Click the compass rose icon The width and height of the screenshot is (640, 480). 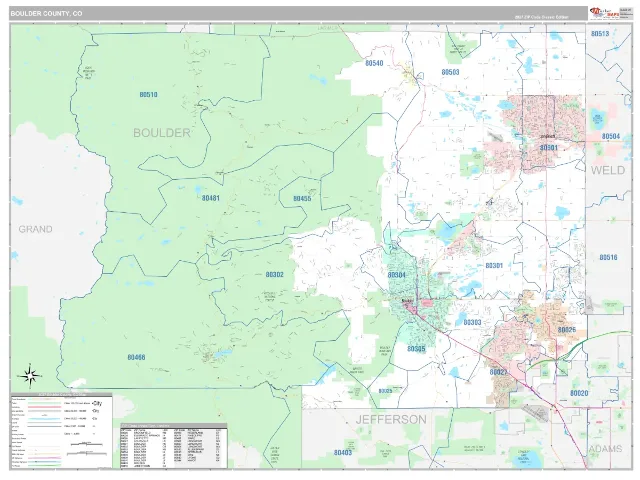tap(31, 376)
